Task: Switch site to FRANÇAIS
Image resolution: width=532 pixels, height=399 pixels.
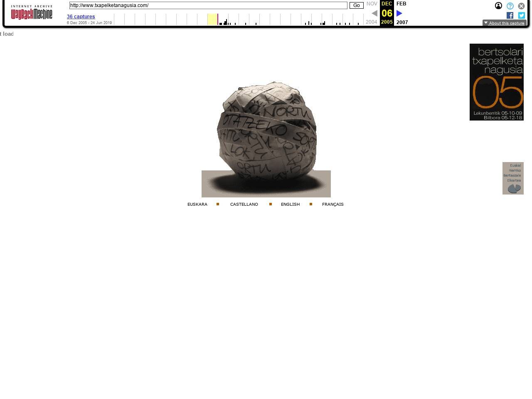Action: pos(332,204)
